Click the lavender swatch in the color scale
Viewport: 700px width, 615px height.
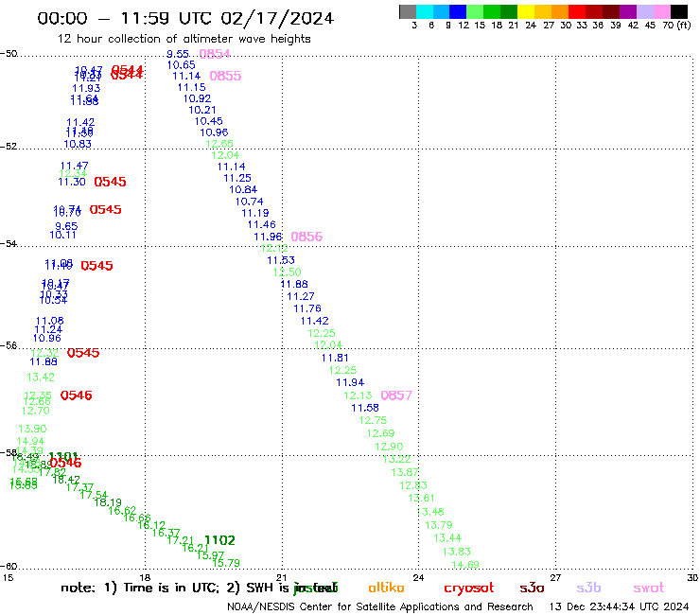coord(644,11)
